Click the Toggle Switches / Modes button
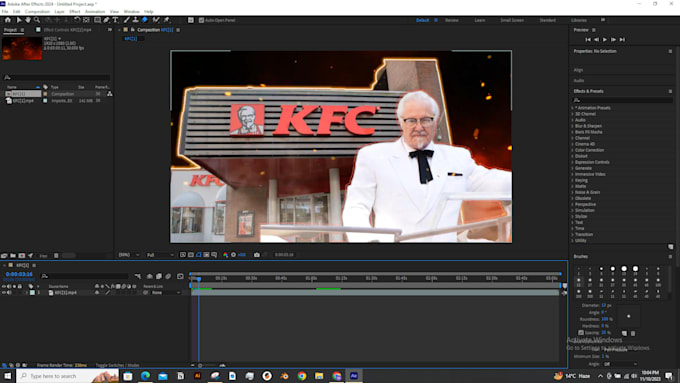The width and height of the screenshot is (680, 383). tap(118, 365)
